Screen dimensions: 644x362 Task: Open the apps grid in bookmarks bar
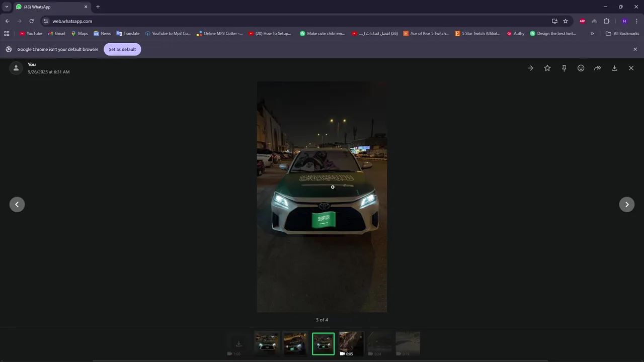7,34
